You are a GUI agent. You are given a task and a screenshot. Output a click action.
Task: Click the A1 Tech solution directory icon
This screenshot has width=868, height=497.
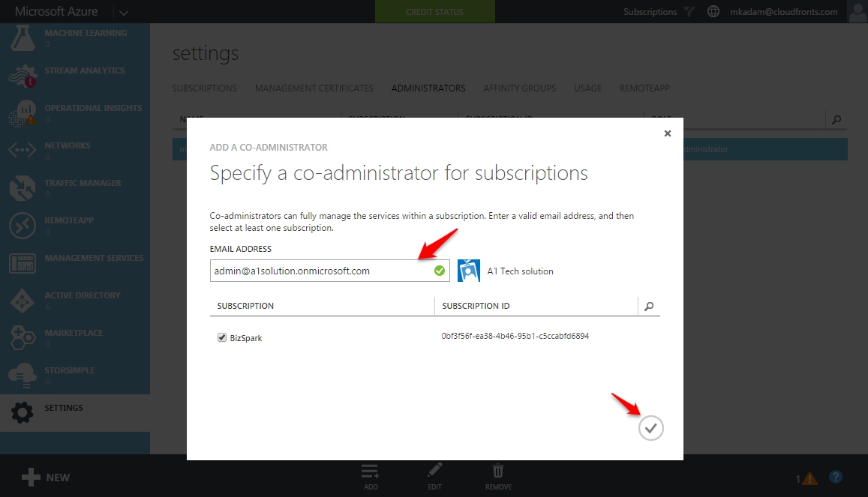pos(469,271)
